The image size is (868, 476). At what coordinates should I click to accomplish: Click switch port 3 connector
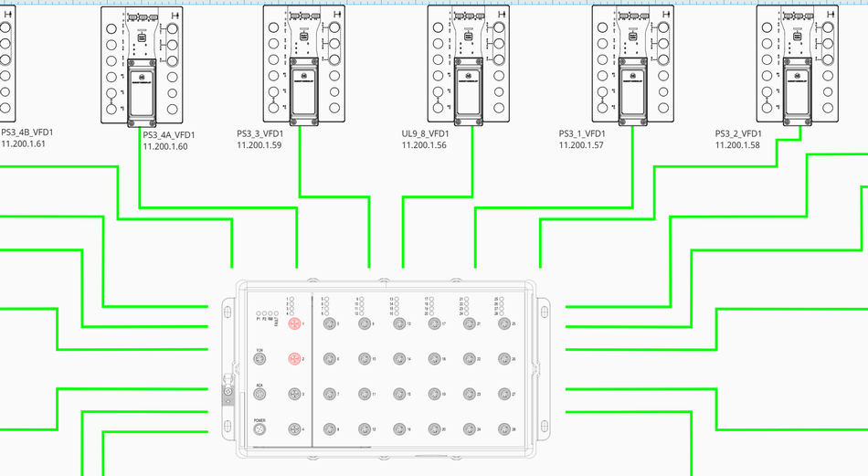coord(295,394)
